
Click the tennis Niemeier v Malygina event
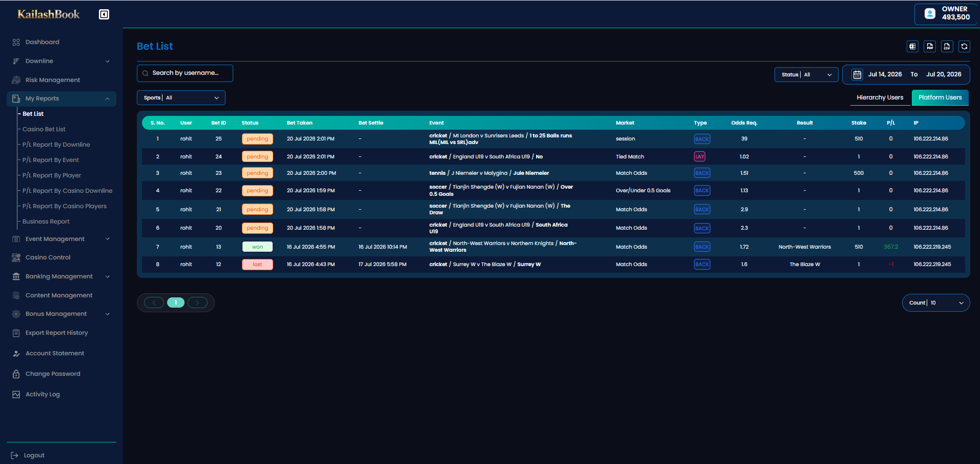click(489, 173)
